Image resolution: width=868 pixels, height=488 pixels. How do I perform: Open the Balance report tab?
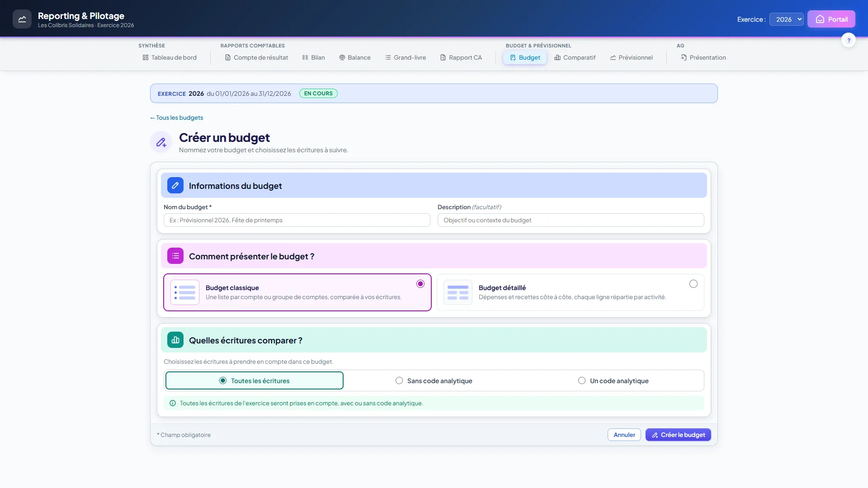coord(355,57)
